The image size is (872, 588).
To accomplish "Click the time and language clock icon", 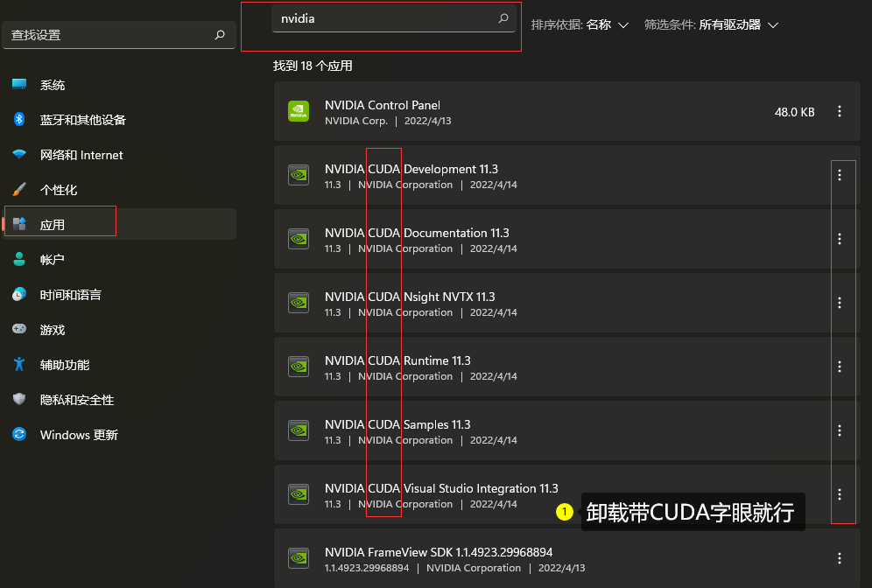I will (x=19, y=294).
